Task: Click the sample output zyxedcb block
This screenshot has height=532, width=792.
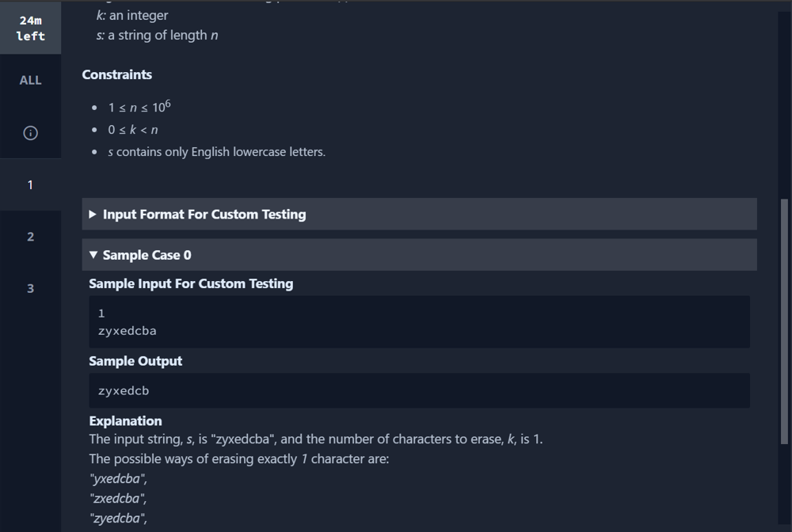Action: [419, 390]
